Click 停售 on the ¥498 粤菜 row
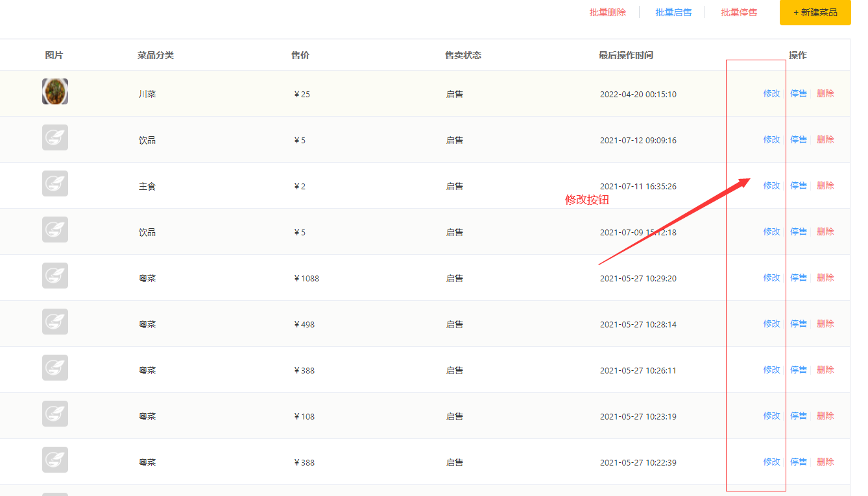Viewport: 868px width, 496px height. (x=798, y=323)
